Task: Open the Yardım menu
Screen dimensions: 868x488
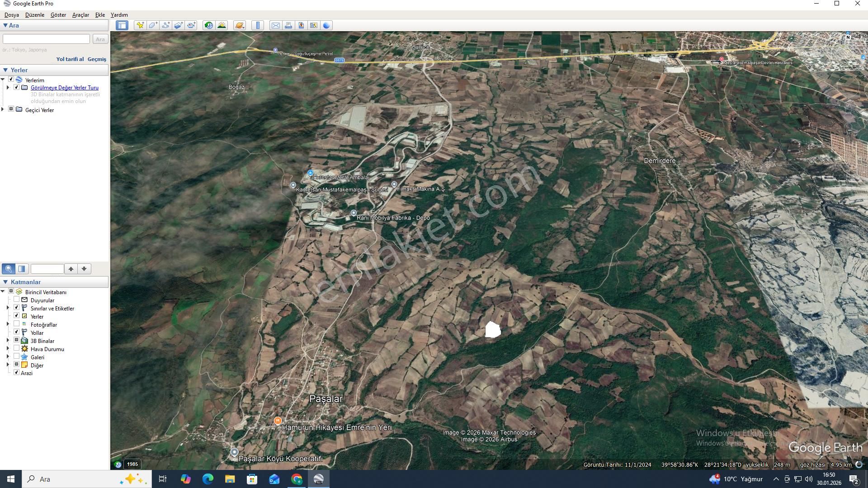Action: pyautogui.click(x=119, y=15)
